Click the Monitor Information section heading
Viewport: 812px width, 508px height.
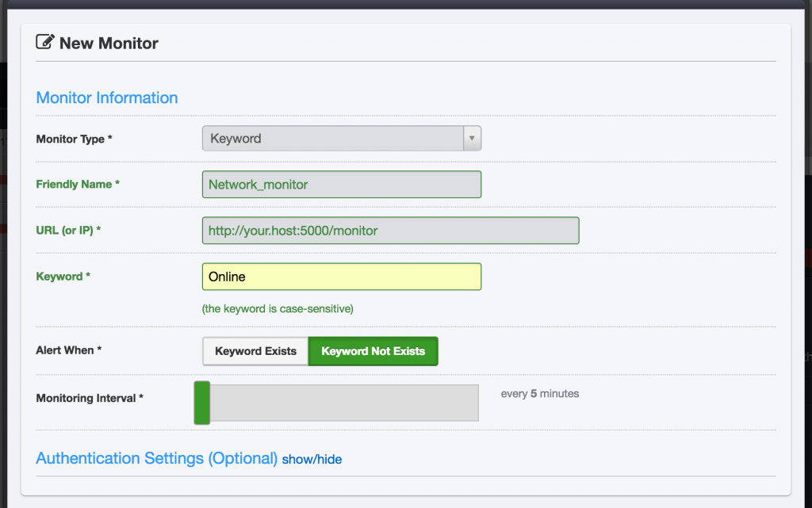(107, 98)
